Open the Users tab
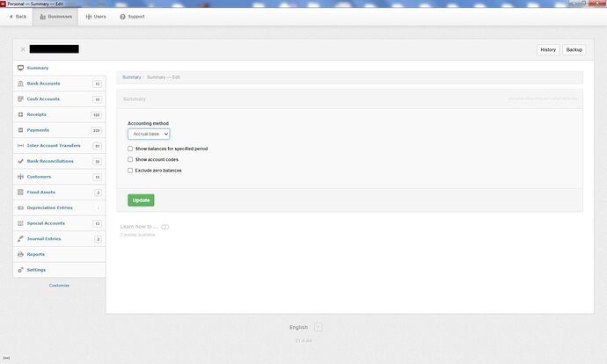This screenshot has width=607, height=364. point(96,17)
